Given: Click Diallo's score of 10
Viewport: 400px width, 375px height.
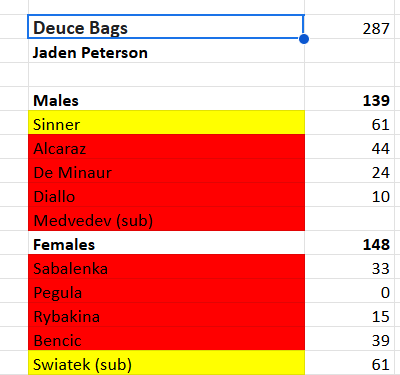Looking at the screenshot, I should [350, 195].
